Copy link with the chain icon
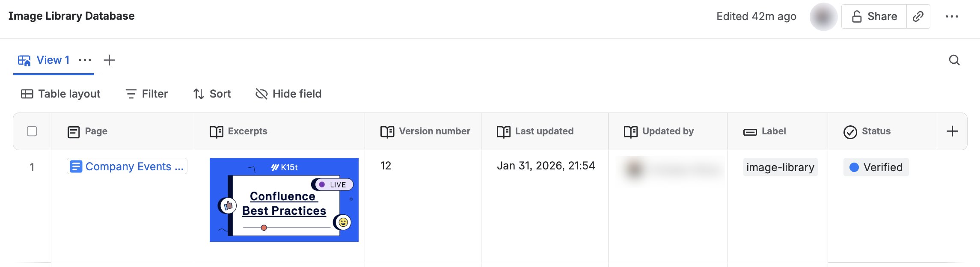This screenshot has height=267, width=980. (x=918, y=17)
